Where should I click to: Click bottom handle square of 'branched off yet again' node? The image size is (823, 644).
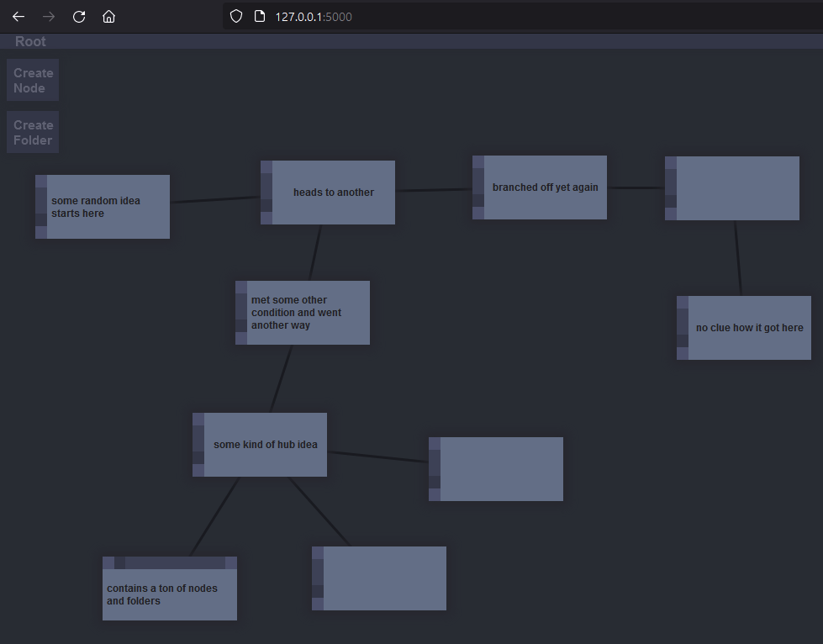(x=478, y=213)
